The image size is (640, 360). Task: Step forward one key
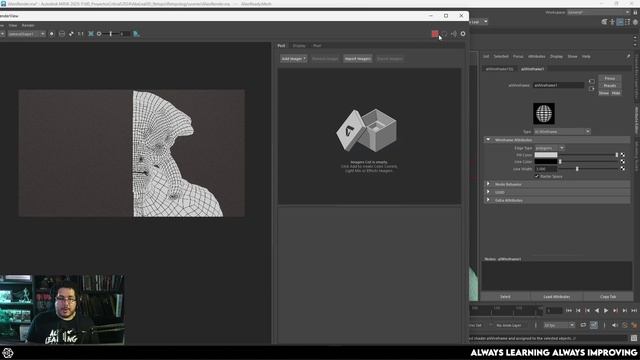point(624,311)
